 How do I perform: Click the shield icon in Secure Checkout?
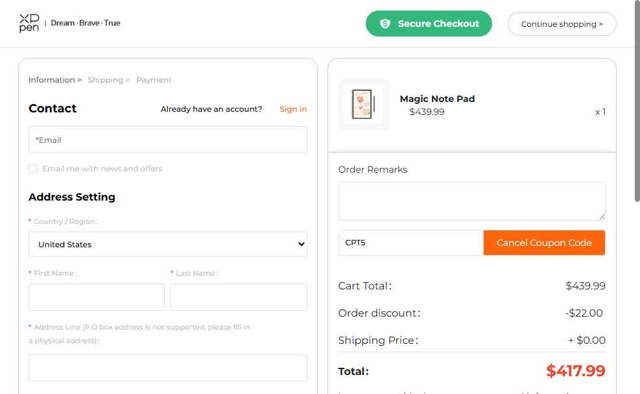pyautogui.click(x=385, y=24)
